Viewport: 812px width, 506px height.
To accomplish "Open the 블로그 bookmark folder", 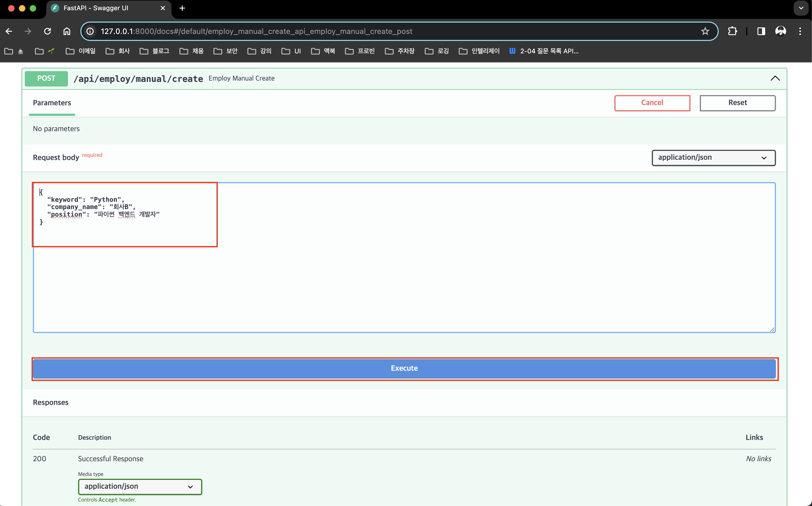I will point(155,51).
